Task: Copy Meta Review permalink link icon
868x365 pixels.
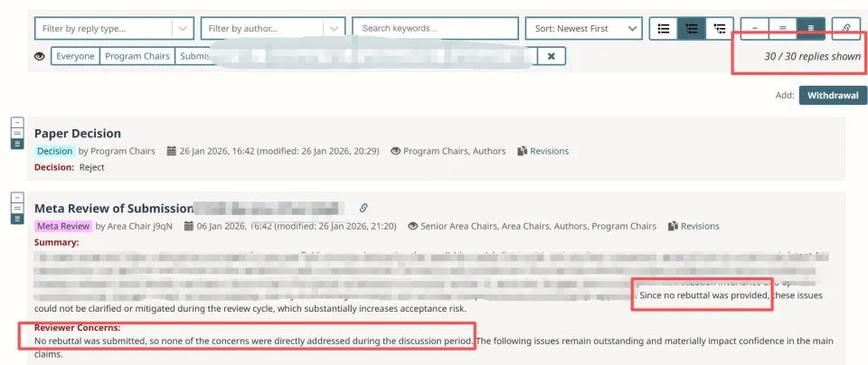Action: point(363,208)
